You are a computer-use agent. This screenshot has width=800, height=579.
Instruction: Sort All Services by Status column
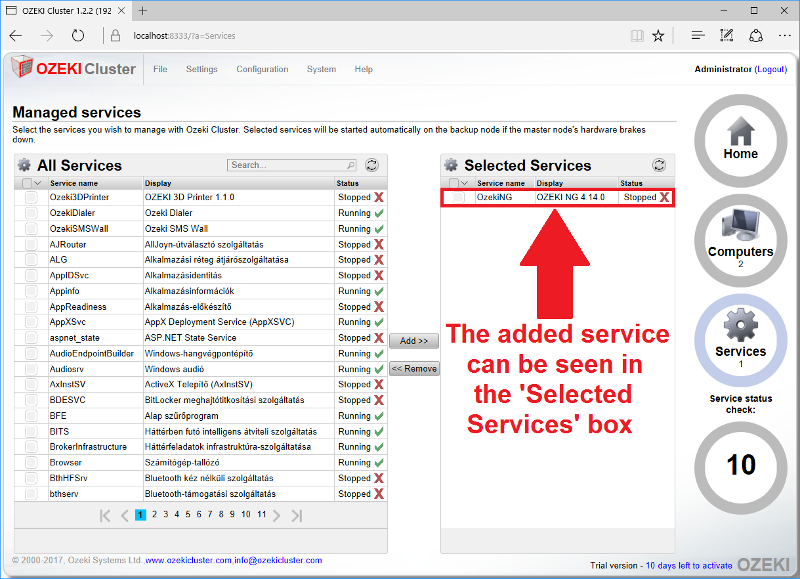click(x=347, y=183)
